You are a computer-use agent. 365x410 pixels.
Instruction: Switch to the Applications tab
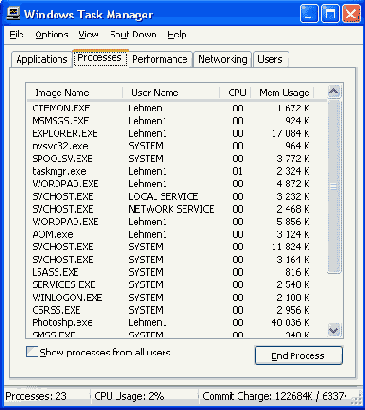click(x=42, y=60)
